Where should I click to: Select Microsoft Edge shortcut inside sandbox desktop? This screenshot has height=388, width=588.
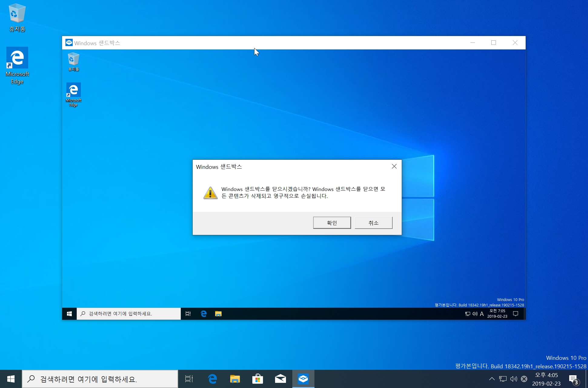tap(73, 95)
